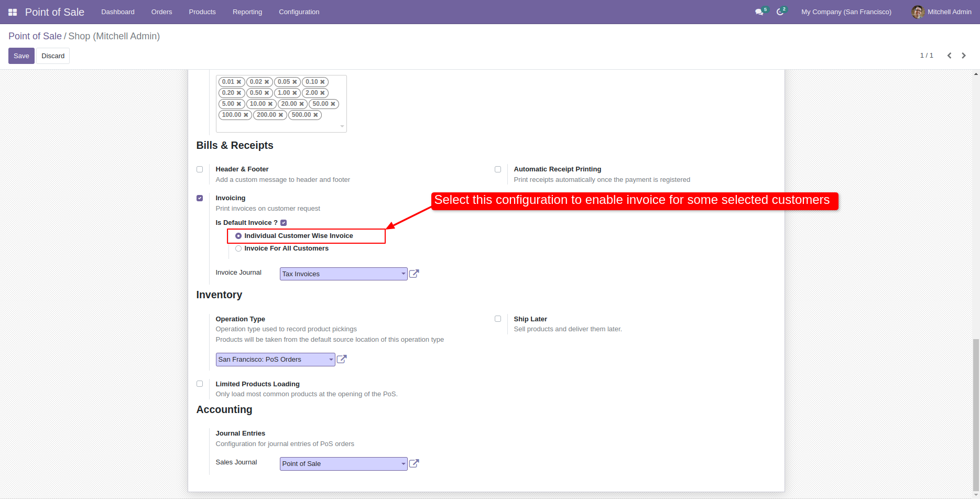The height and width of the screenshot is (499, 980).
Task: Follow Point of Sale breadcrumb link
Action: [35, 36]
